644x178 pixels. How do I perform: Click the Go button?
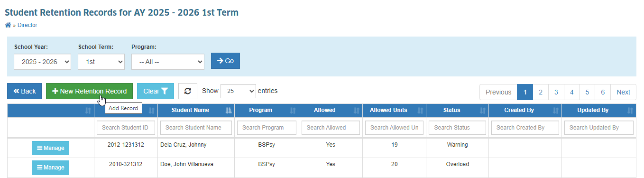coord(225,61)
